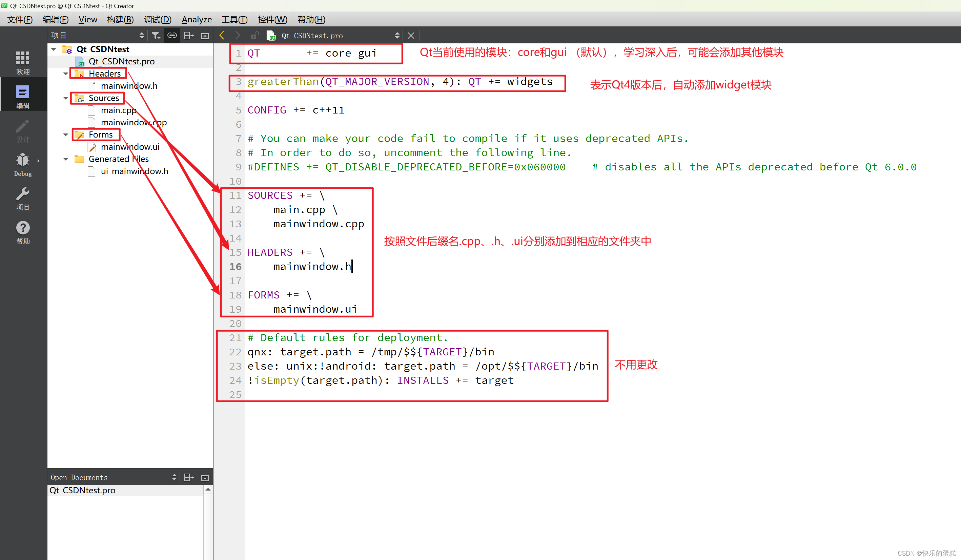This screenshot has height=560, width=961.
Task: Open the 构建(B) build menu
Action: click(120, 19)
